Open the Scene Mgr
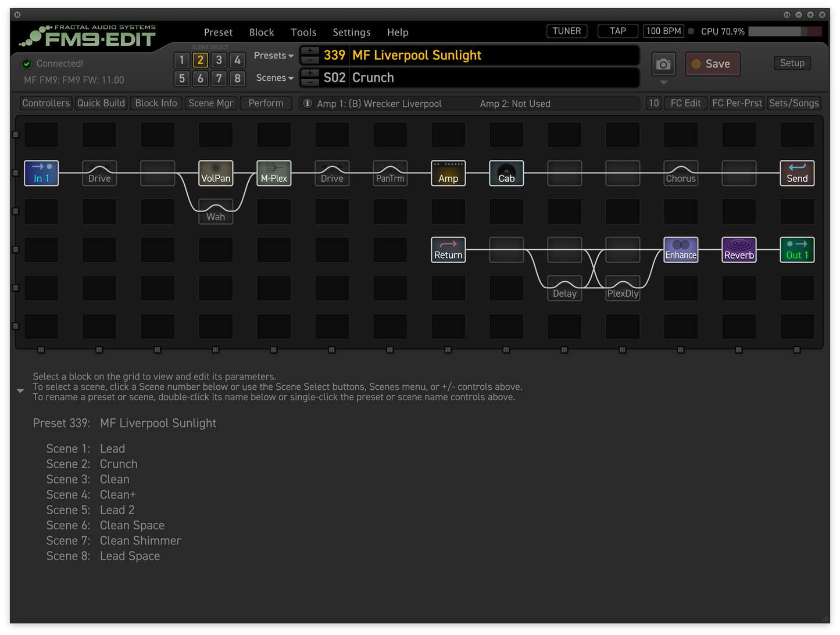840x635 pixels. click(211, 103)
